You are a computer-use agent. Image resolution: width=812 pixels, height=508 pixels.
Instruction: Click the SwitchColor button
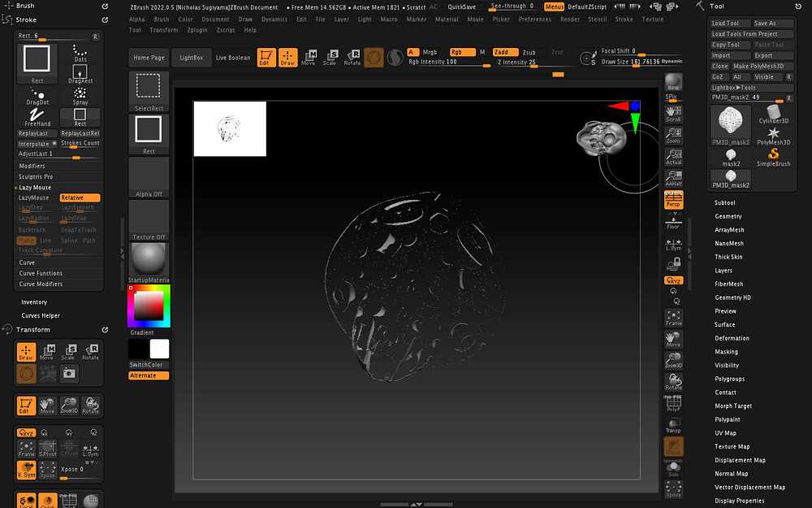pos(149,364)
